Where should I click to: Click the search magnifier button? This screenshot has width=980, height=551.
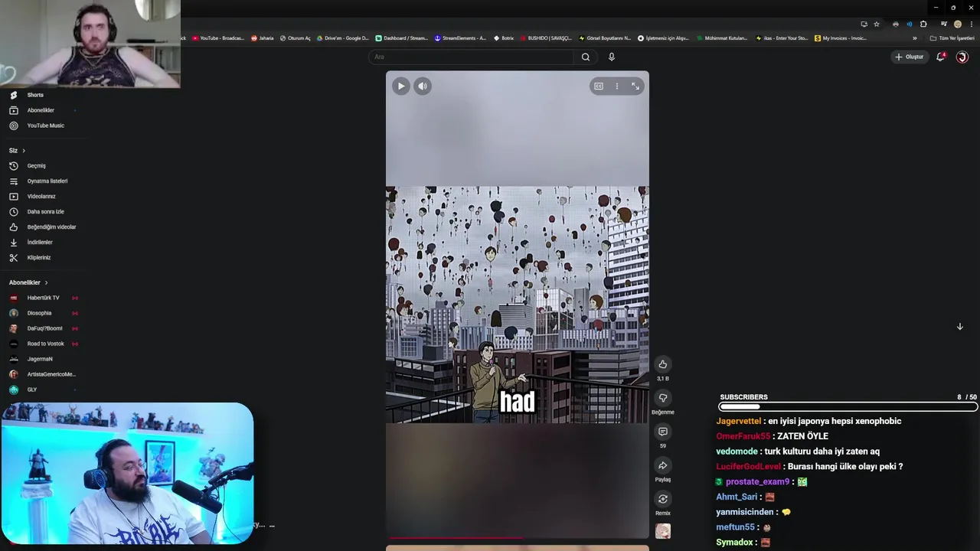coord(586,57)
